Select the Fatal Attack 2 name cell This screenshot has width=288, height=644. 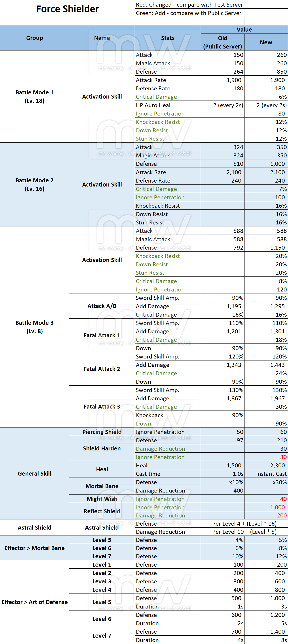102,369
